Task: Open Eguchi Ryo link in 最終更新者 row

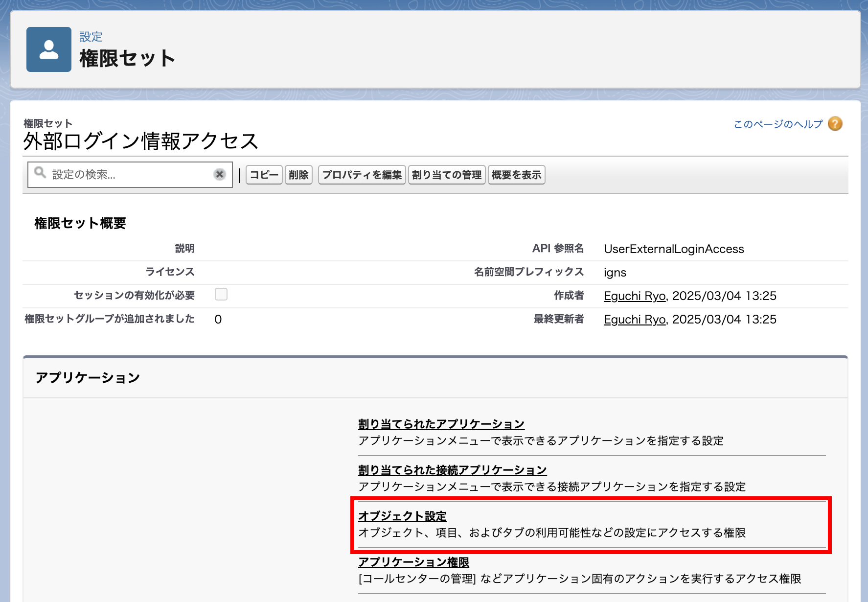Action: [634, 320]
